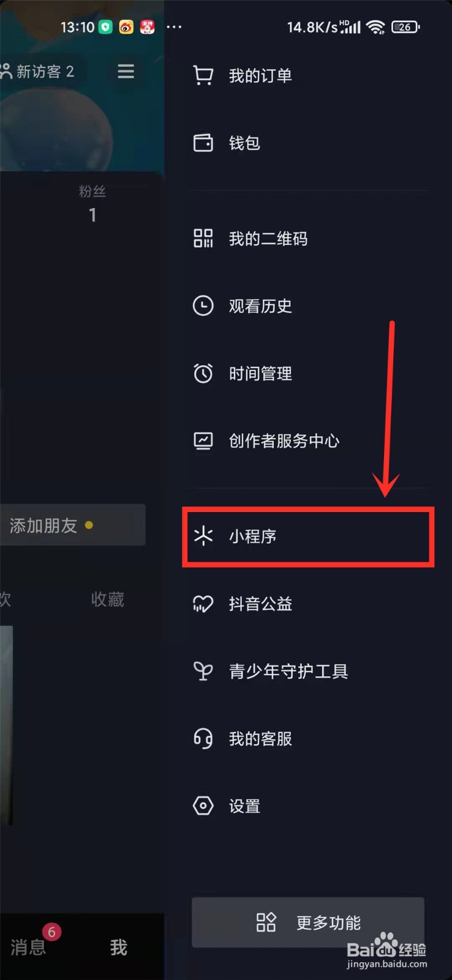Open the wallet icon next to 钱包
This screenshot has height=980, width=452.
pos(203,143)
